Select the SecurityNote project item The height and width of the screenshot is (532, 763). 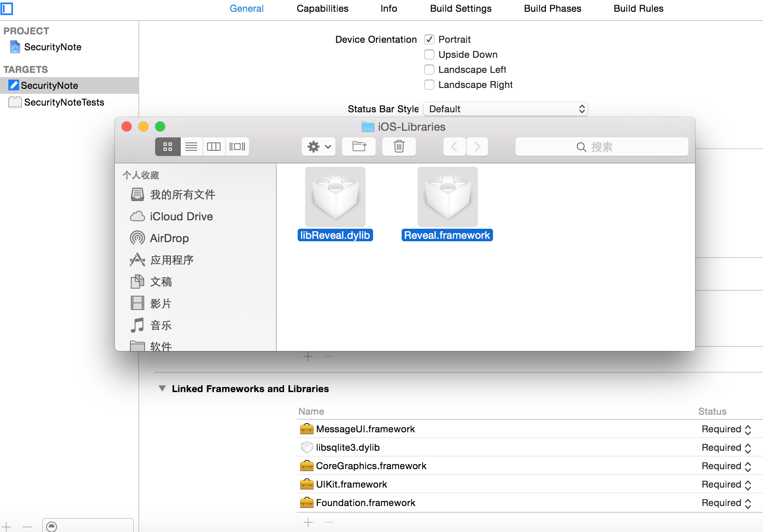tap(46, 47)
